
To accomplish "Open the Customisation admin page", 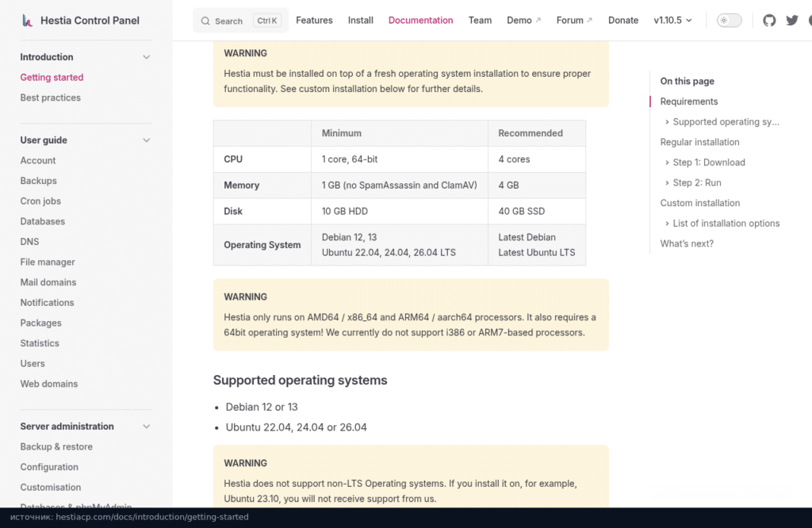I will click(x=51, y=488).
